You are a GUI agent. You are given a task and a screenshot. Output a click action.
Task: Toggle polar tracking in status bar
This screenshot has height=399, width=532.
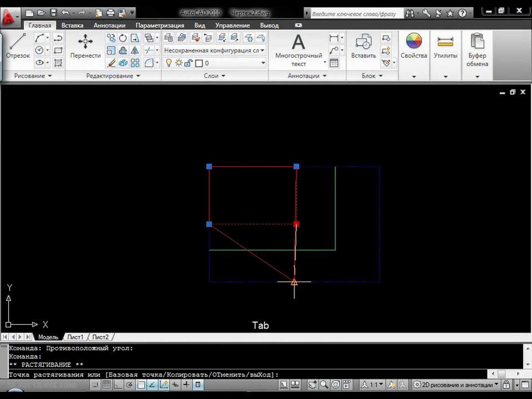coord(129,385)
